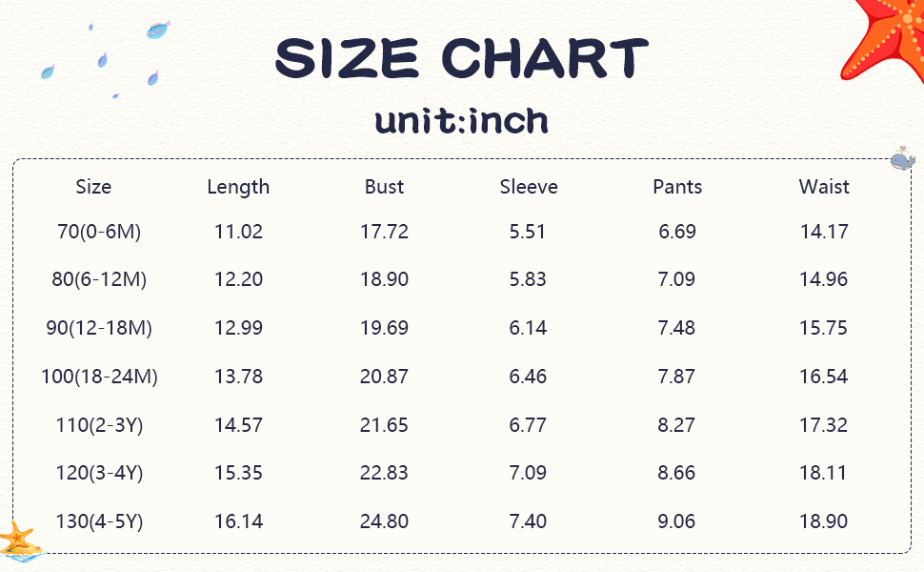This screenshot has width=924, height=572.
Task: Click the 110(2-3Y) size row label
Action: [99, 425]
